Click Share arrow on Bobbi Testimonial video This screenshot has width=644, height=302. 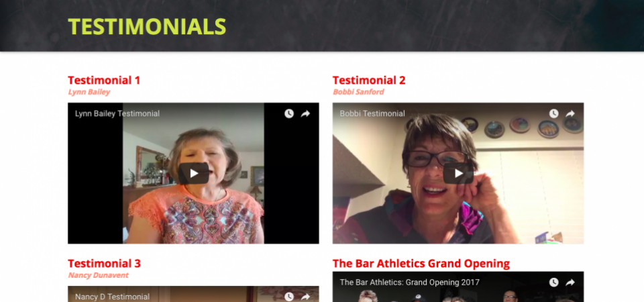pos(570,114)
